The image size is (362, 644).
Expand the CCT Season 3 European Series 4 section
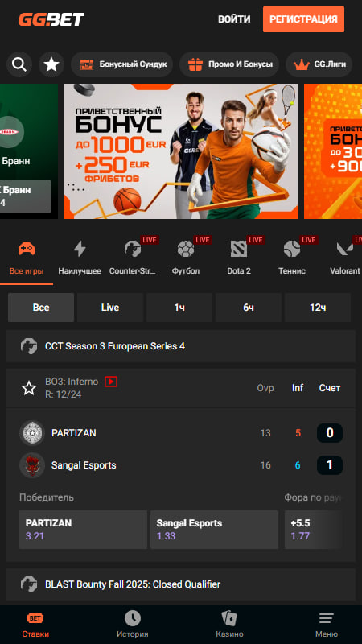point(180,346)
